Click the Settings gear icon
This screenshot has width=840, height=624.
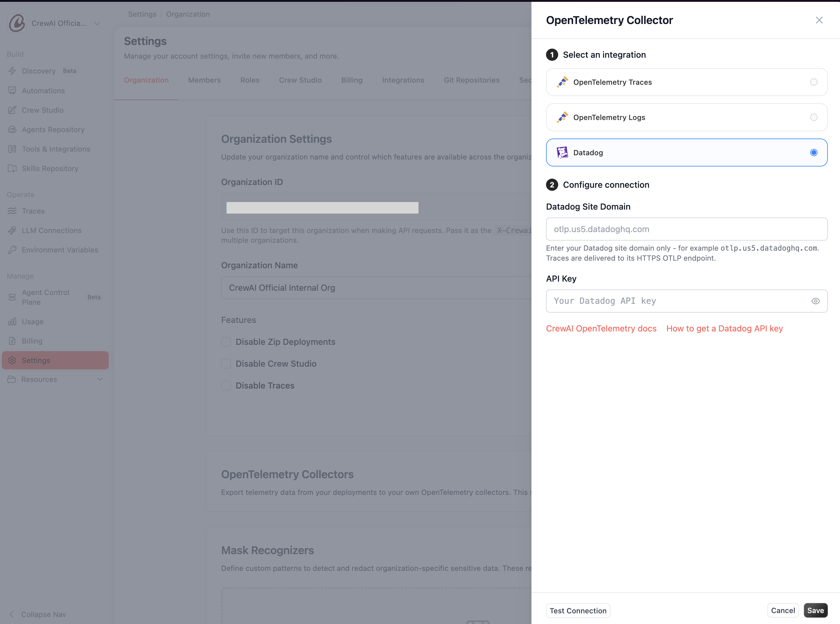coord(12,360)
